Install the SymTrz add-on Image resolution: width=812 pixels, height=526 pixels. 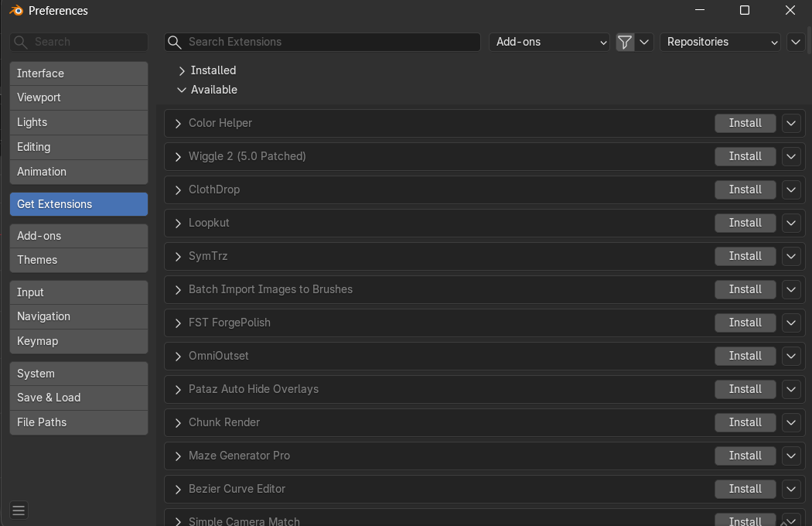745,256
